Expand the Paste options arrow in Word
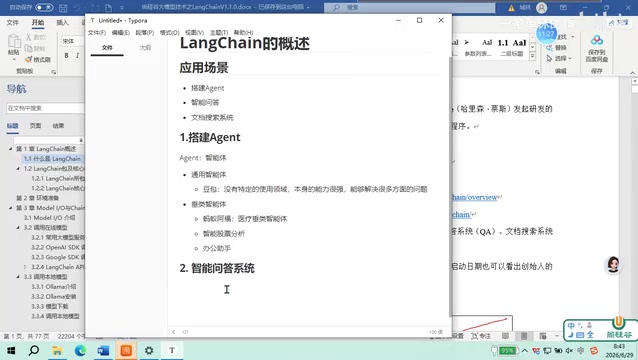638x360 pixels. 14,59
